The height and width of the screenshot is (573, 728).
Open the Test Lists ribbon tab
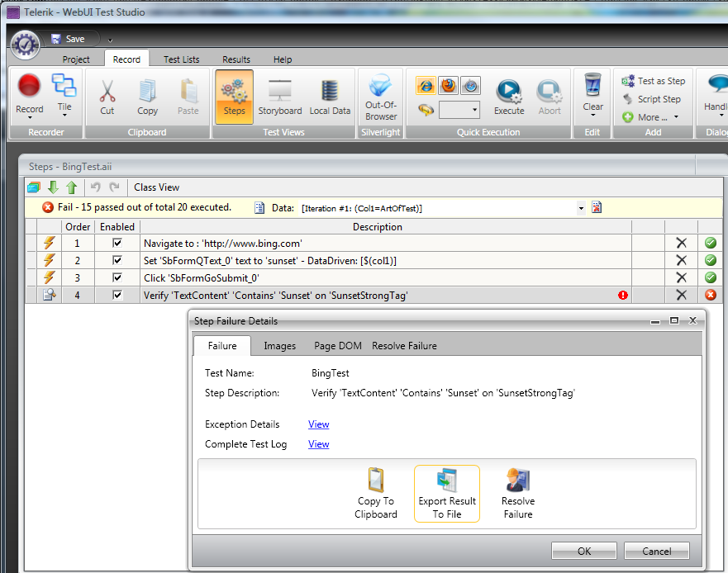182,59
